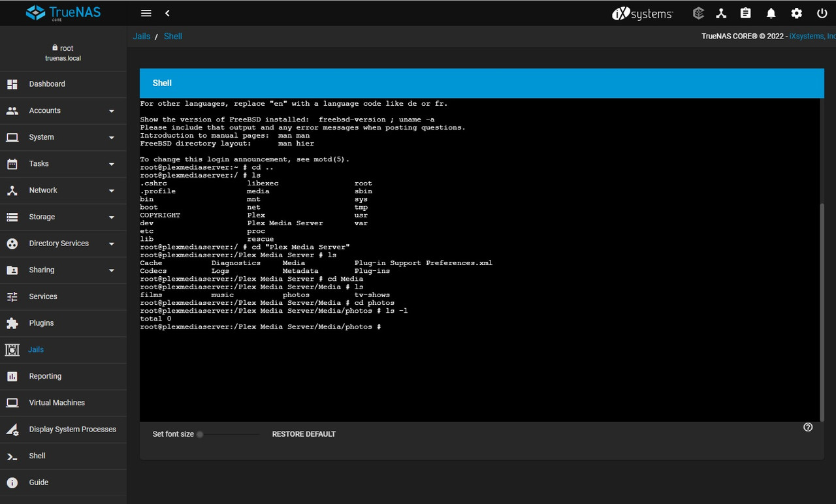Click the Jails icon in sidebar

[x=12, y=350]
